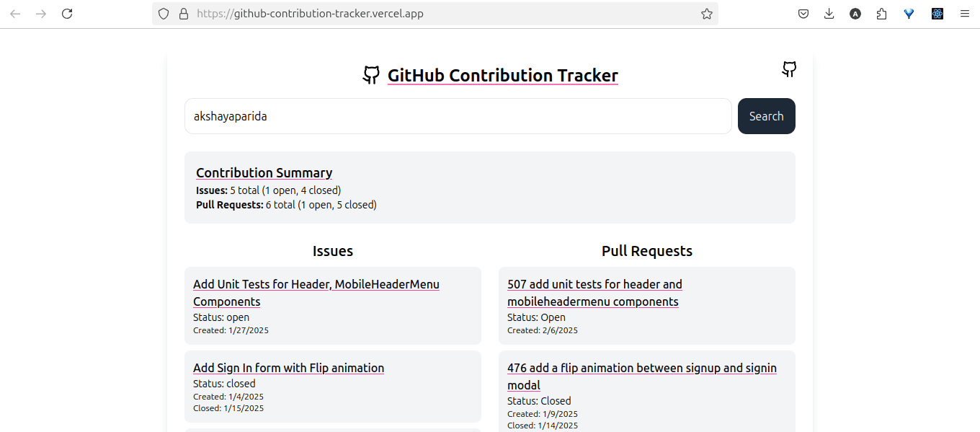
Task: Click the GitHub mark icon beside the page title
Action: (x=371, y=74)
